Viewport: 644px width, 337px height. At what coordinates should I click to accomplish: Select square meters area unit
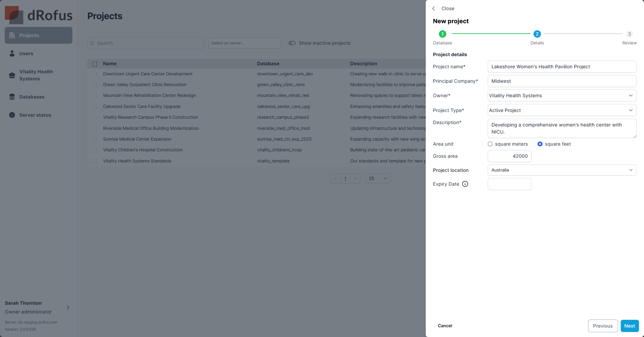point(490,144)
